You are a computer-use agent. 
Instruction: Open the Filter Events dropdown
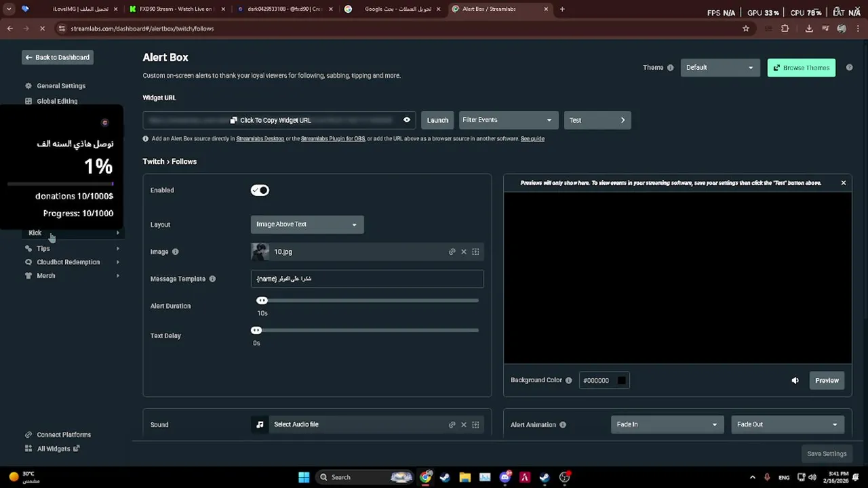[509, 120]
